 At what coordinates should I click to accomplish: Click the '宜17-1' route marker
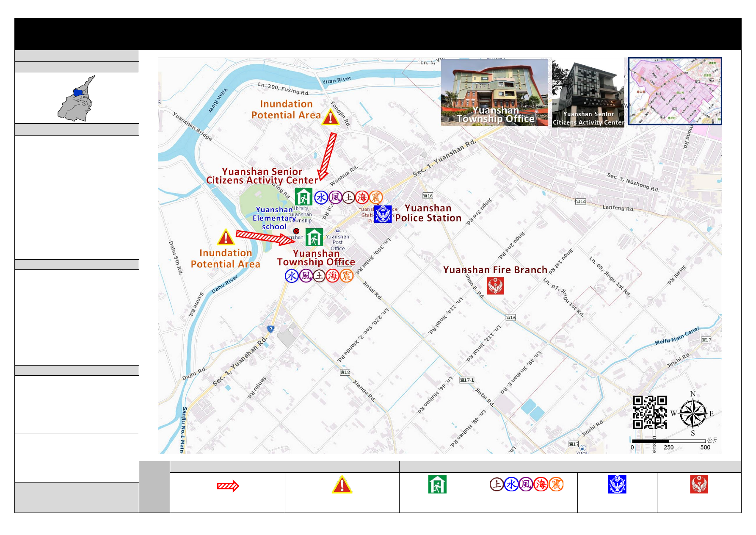tap(467, 380)
